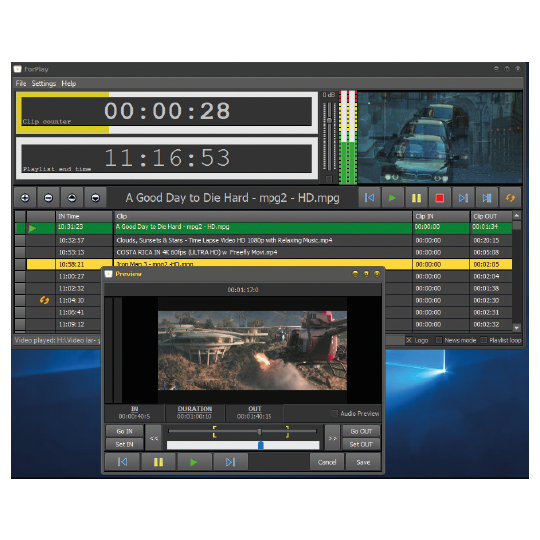The width and height of the screenshot is (540, 540).
Task: Click the Set OUT button
Action: [x=361, y=444]
